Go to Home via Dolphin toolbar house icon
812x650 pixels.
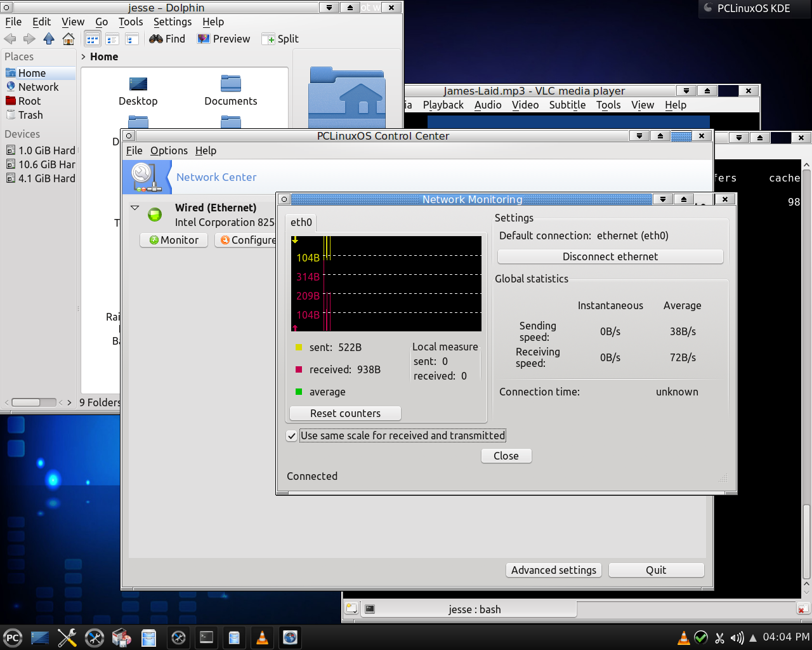click(69, 39)
